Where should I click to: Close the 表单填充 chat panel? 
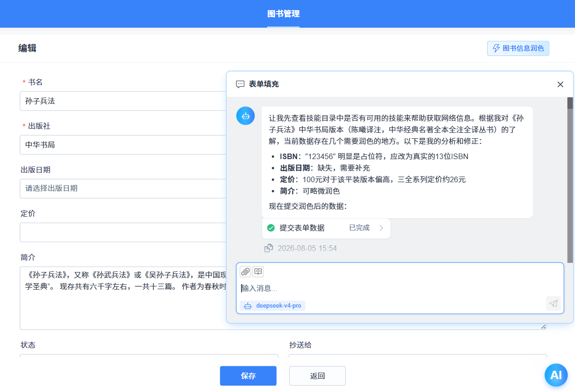560,84
